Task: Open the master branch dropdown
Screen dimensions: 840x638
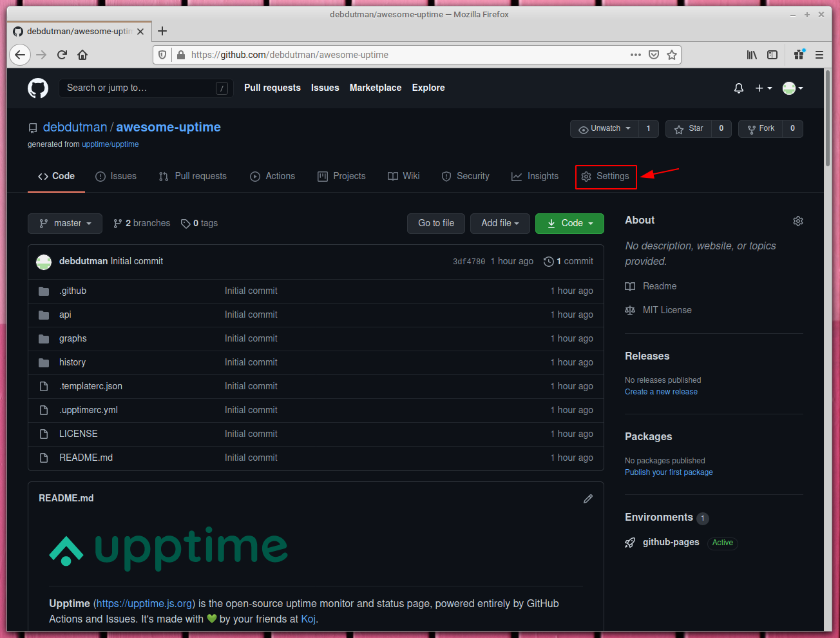Action: coord(64,223)
